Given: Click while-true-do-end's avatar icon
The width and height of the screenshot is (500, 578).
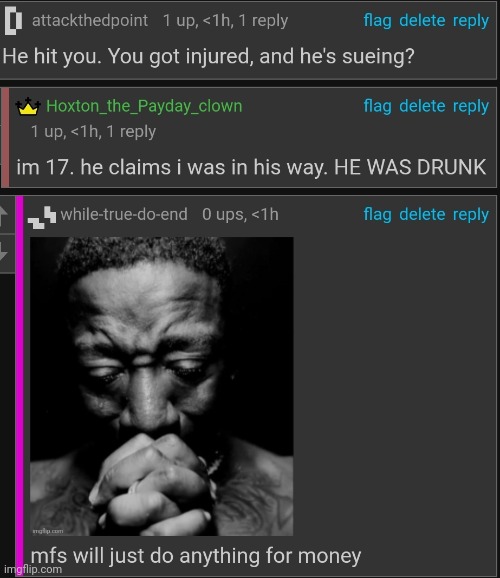Looking at the screenshot, I should 42,218.
